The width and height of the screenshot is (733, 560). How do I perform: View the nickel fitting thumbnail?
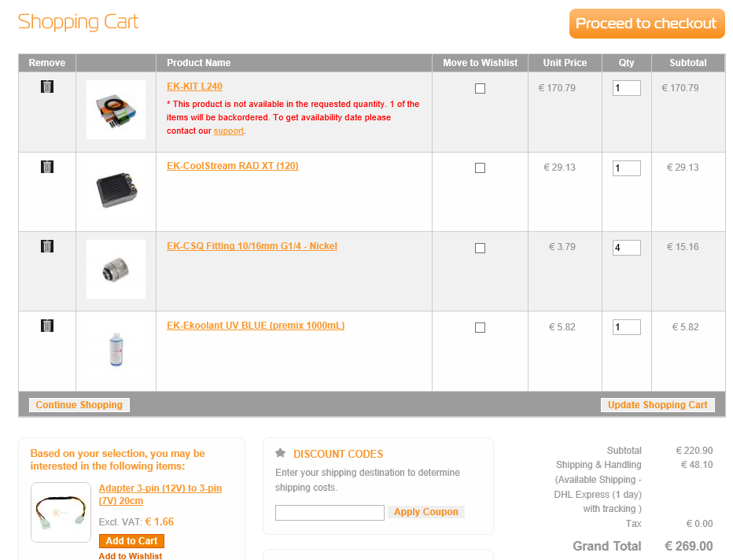116,269
